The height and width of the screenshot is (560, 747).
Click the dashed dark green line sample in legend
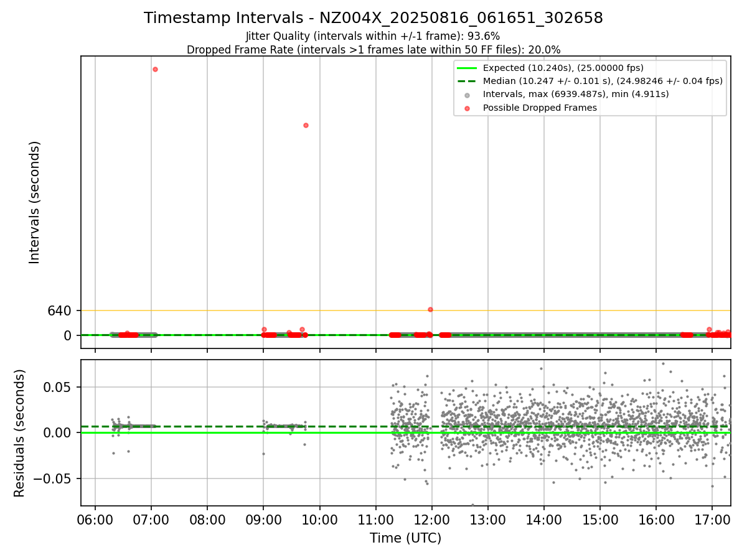[x=467, y=82]
